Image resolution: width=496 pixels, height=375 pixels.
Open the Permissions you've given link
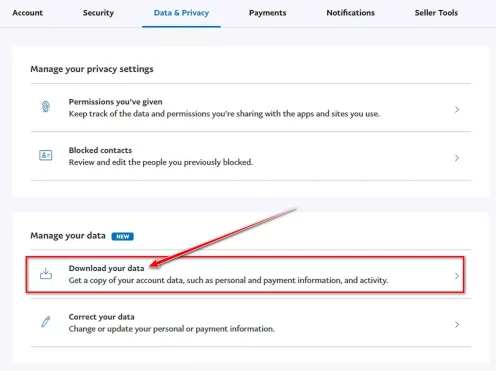point(116,102)
